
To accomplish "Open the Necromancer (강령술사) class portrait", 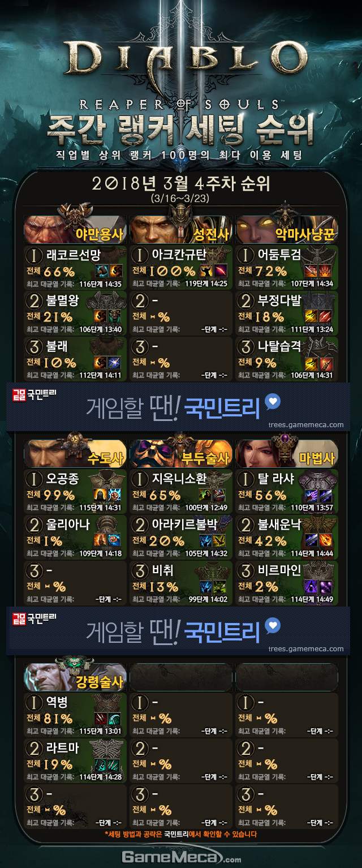I will [x=75, y=677].
